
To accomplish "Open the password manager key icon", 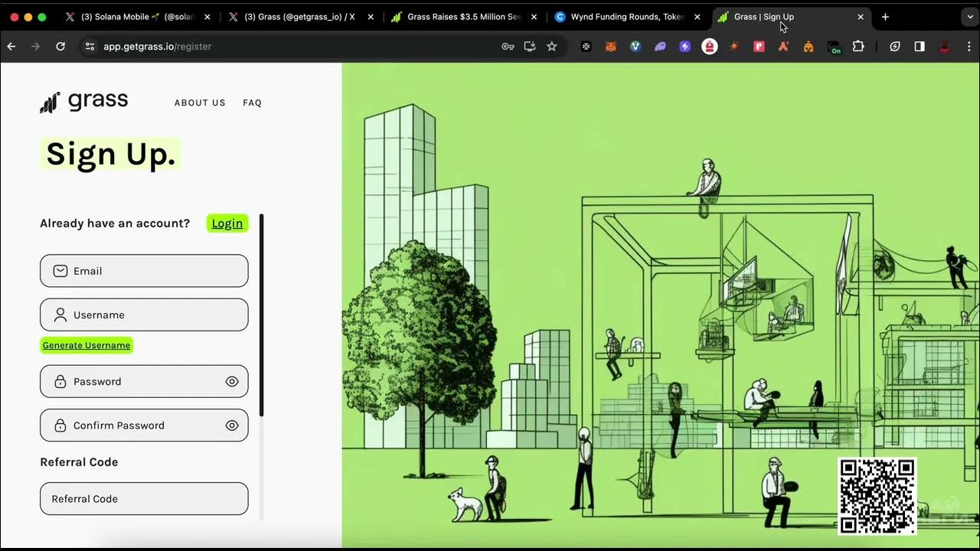I will click(x=508, y=47).
